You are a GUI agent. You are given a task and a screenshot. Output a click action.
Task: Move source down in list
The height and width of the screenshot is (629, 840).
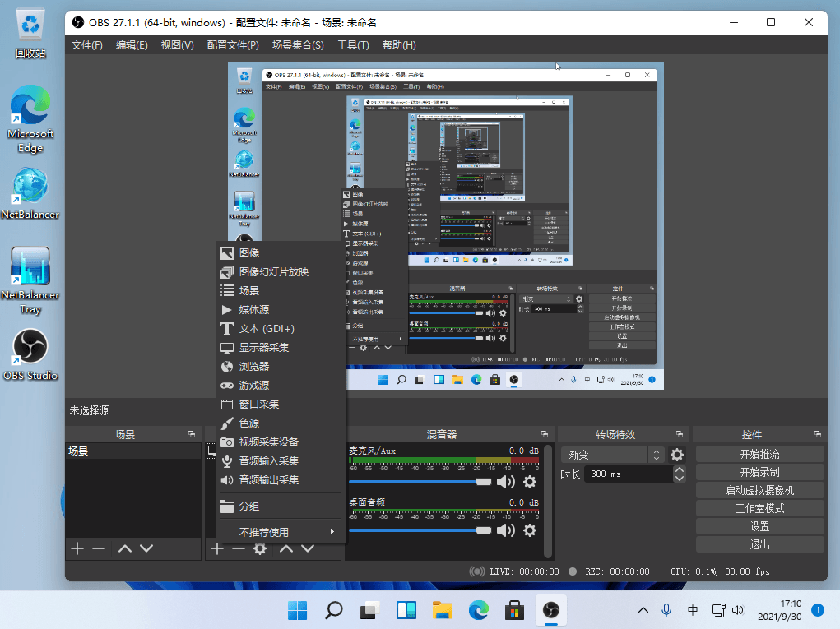pyautogui.click(x=308, y=548)
